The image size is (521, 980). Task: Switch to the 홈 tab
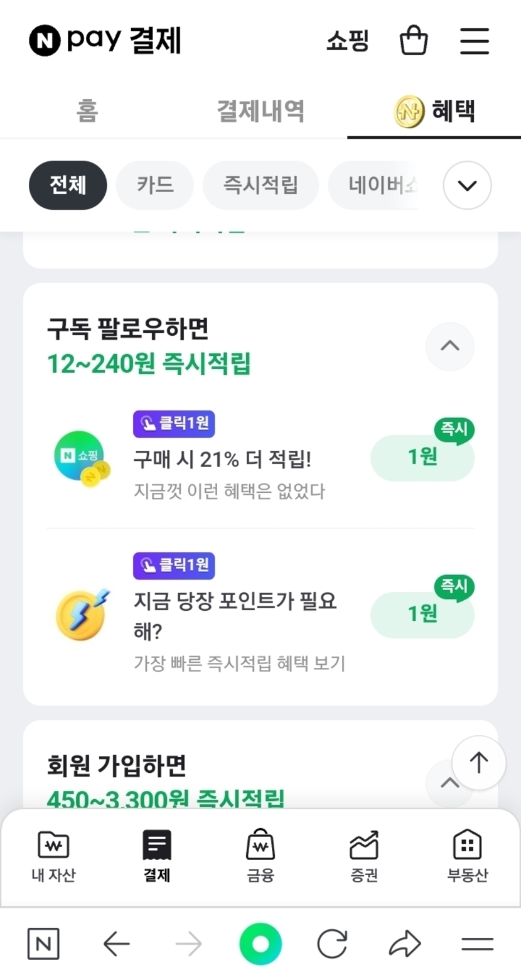point(87,111)
